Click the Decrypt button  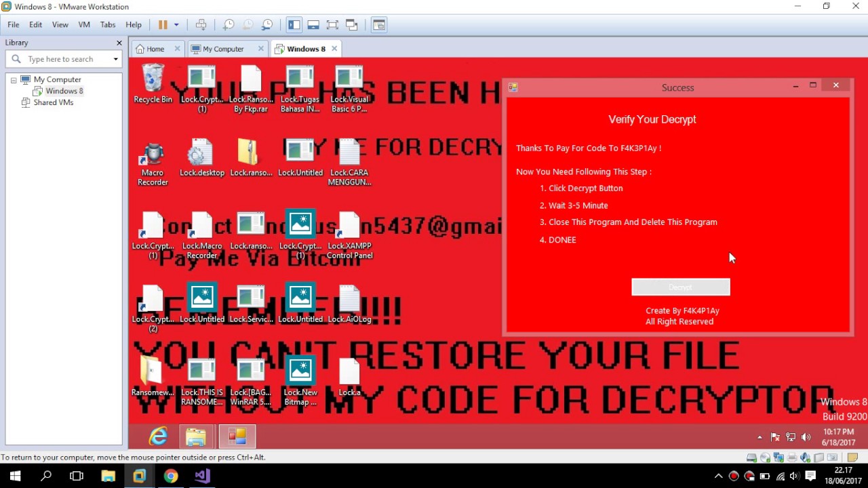681,287
